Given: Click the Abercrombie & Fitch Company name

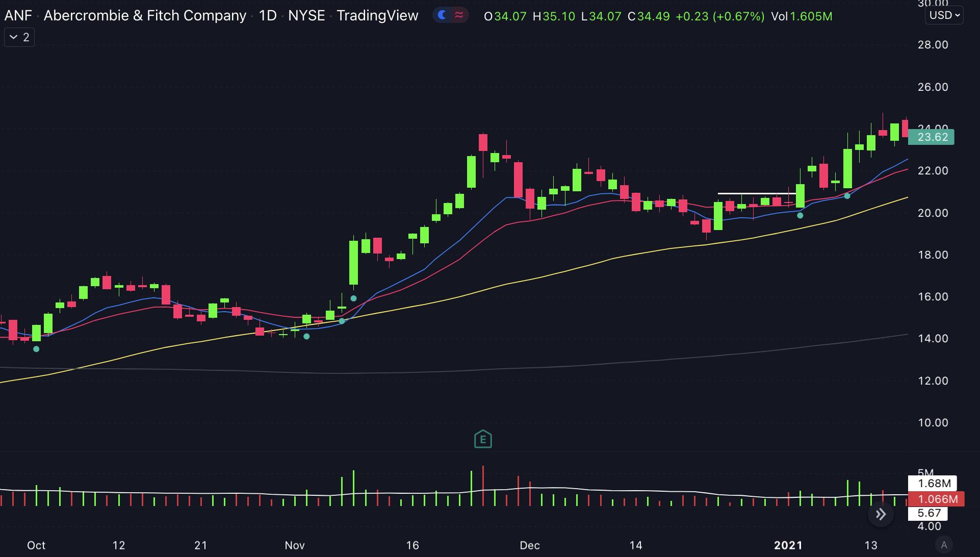Looking at the screenshot, I should [145, 15].
